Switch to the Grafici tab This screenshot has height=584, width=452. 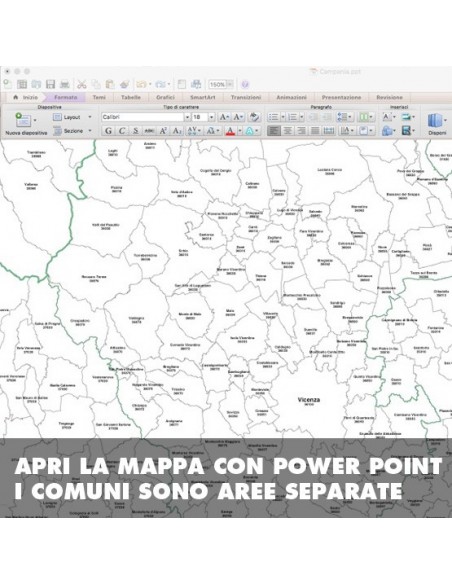coord(165,97)
